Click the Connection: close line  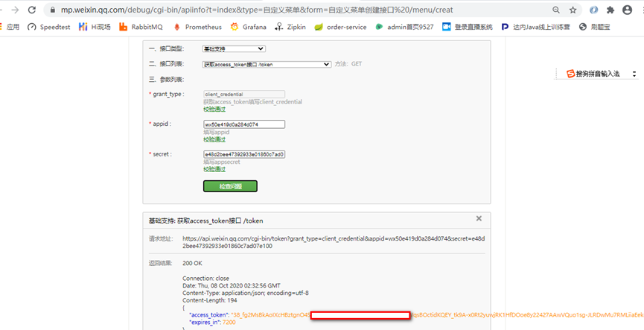[x=205, y=278]
